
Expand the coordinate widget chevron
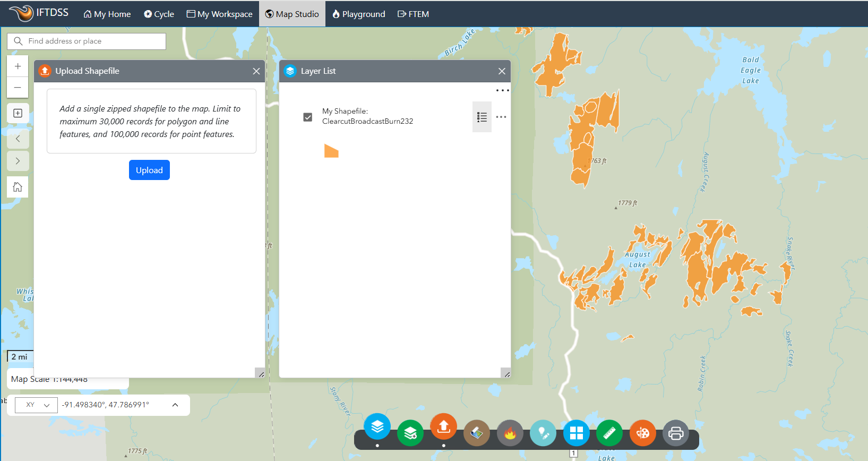pyautogui.click(x=175, y=405)
